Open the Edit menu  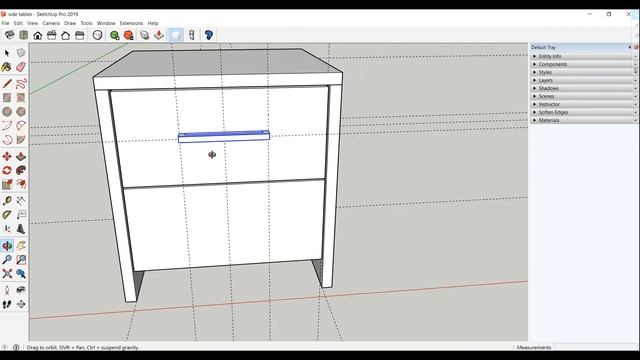pos(18,23)
